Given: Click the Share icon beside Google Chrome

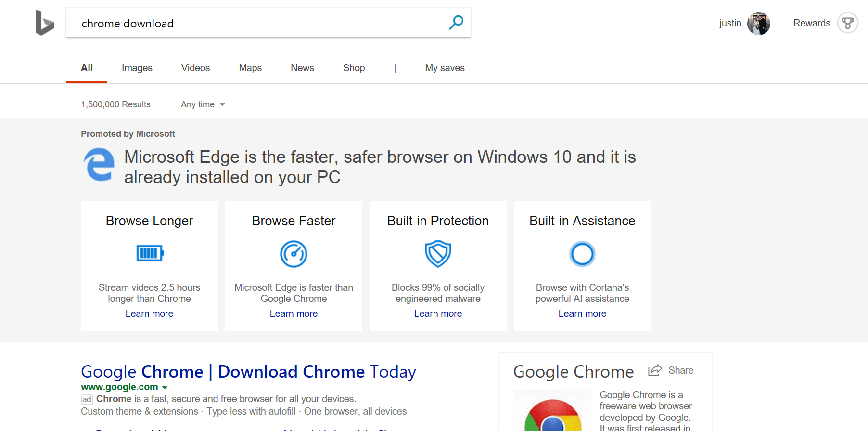Looking at the screenshot, I should click(655, 370).
